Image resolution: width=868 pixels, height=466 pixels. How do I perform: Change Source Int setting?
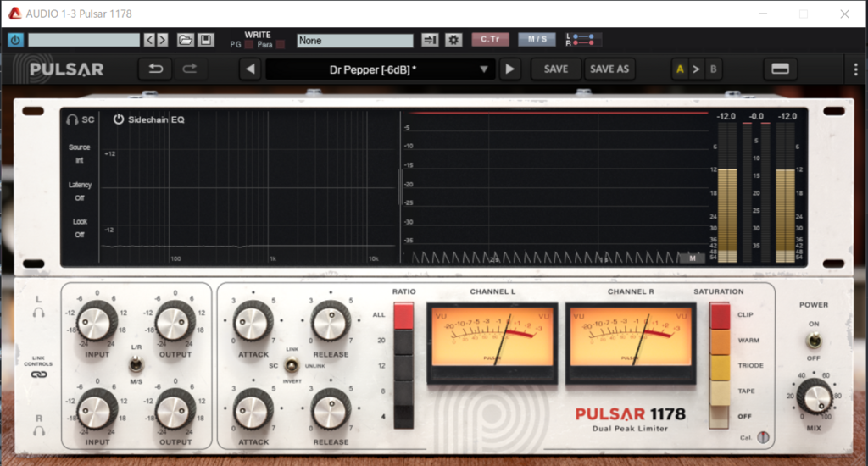[79, 154]
